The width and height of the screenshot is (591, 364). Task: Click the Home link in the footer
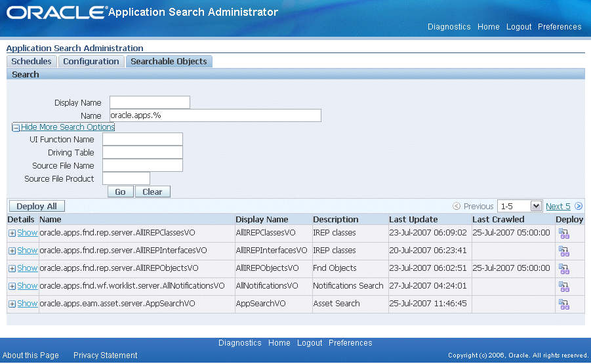coord(279,343)
